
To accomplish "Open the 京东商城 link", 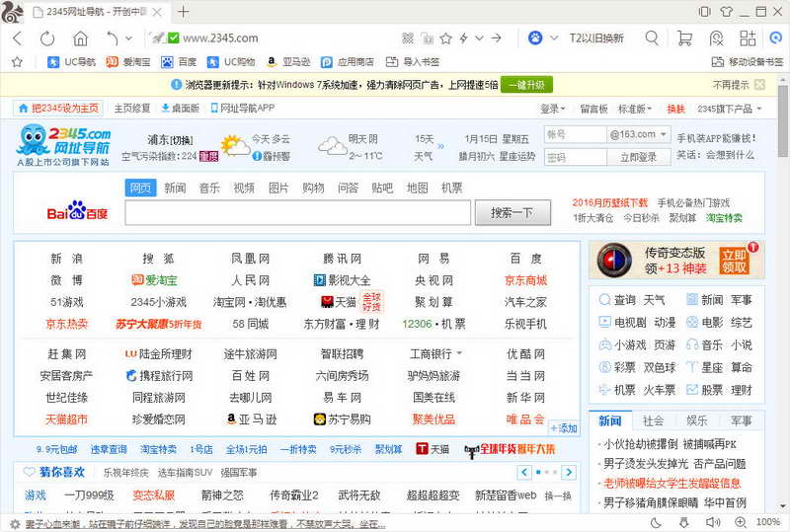I will [525, 280].
